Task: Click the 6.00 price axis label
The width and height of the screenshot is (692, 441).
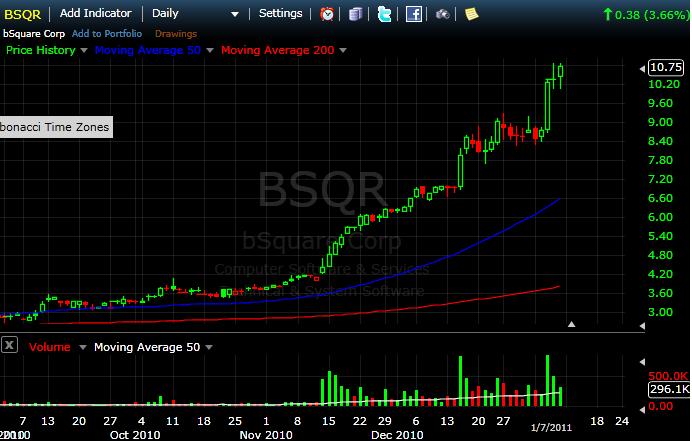Action: point(660,217)
